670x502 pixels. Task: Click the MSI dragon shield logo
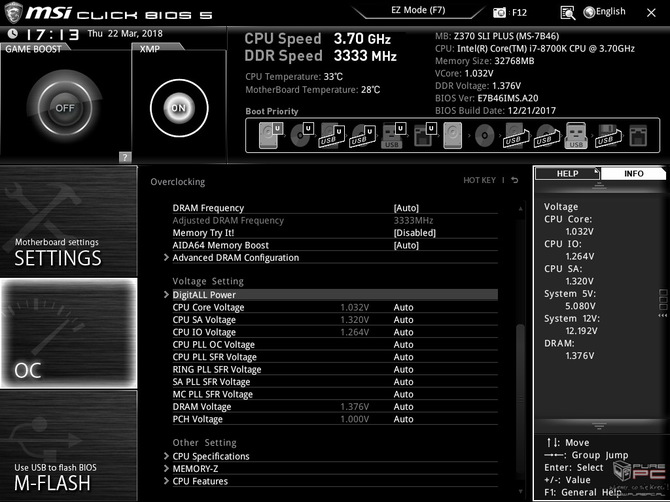13,12
